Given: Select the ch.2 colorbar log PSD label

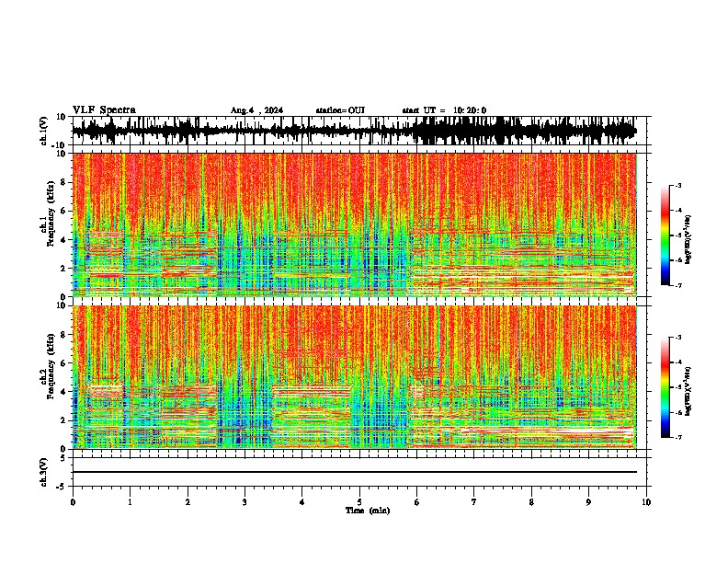Looking at the screenshot, I should click(x=688, y=391).
